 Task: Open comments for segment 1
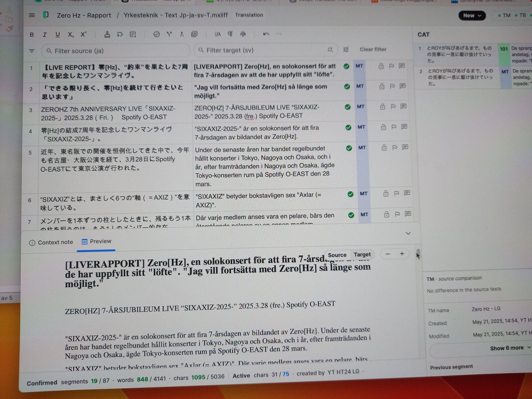[x=402, y=66]
